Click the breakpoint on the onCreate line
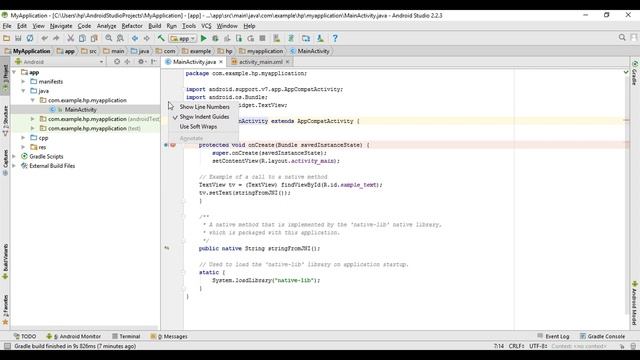Screen dimensions: 640x360 [x=173, y=145]
